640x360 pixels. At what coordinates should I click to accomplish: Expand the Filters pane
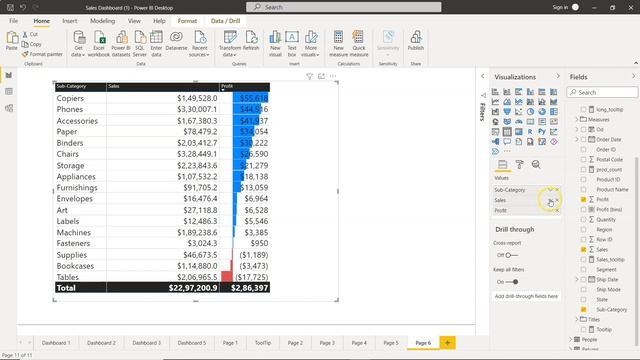click(482, 76)
